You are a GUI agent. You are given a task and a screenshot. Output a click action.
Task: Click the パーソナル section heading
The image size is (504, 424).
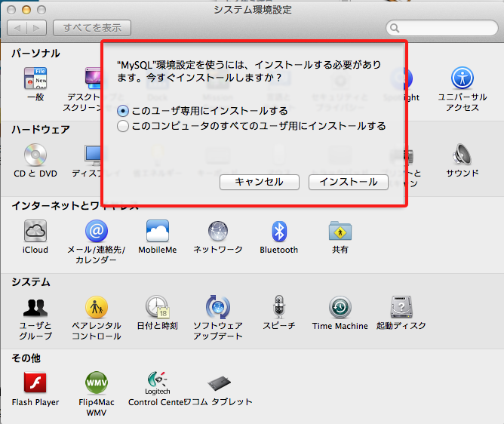tap(35, 53)
